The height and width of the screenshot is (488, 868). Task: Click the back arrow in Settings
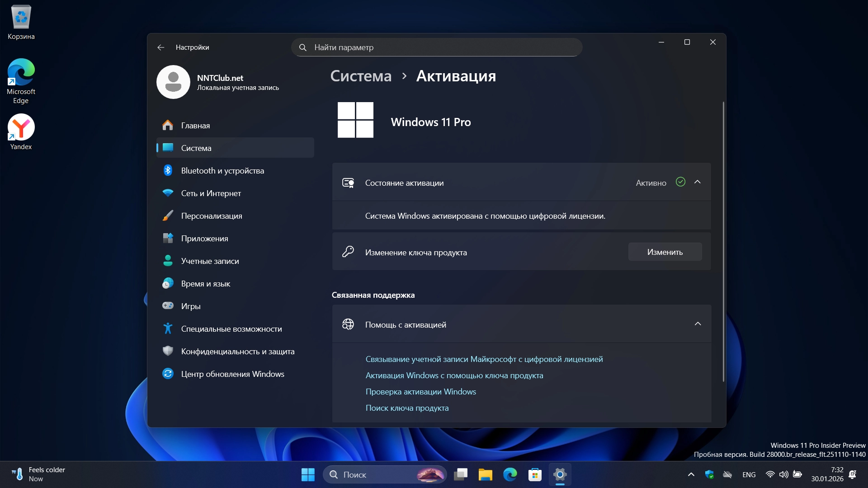161,47
